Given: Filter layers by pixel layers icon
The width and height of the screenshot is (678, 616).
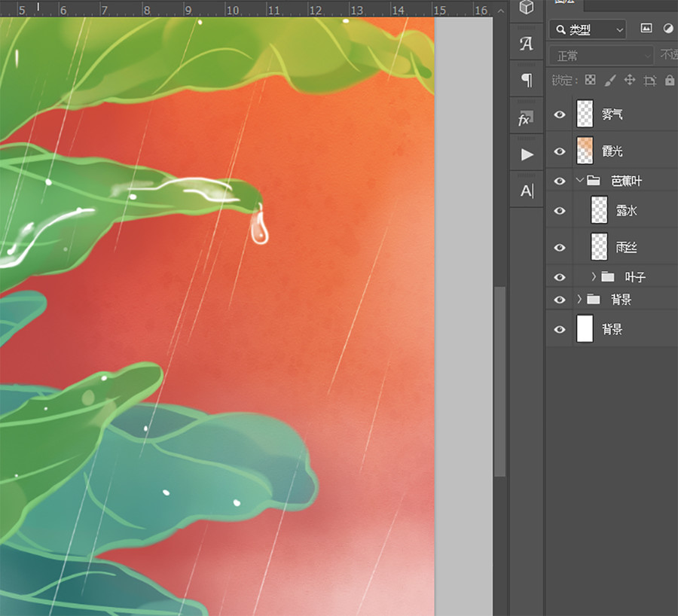Looking at the screenshot, I should coord(646,28).
